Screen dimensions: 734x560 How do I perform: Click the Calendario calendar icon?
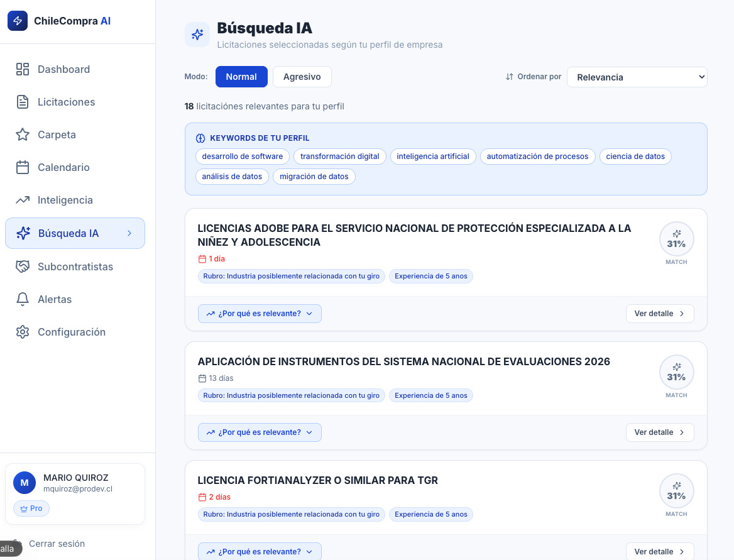click(x=23, y=167)
